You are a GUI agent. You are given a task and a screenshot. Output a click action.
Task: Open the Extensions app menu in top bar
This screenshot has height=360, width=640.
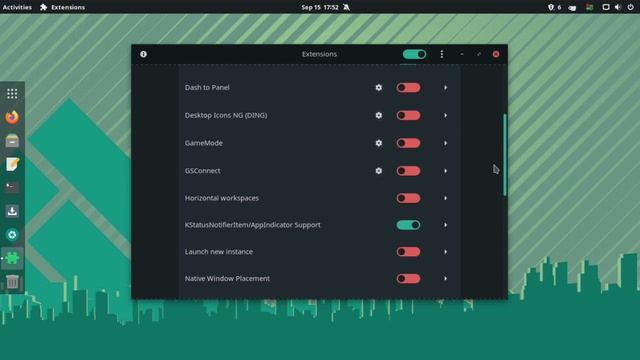62,7
